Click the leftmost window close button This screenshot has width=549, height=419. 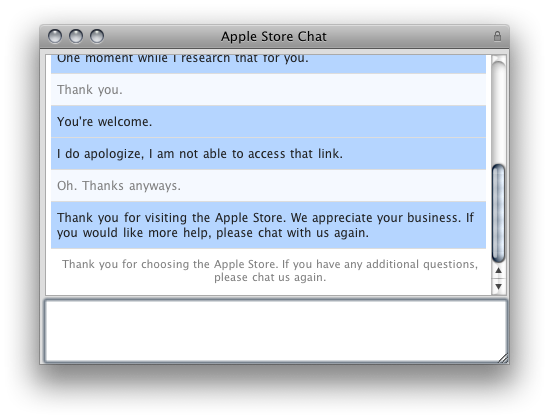click(55, 36)
